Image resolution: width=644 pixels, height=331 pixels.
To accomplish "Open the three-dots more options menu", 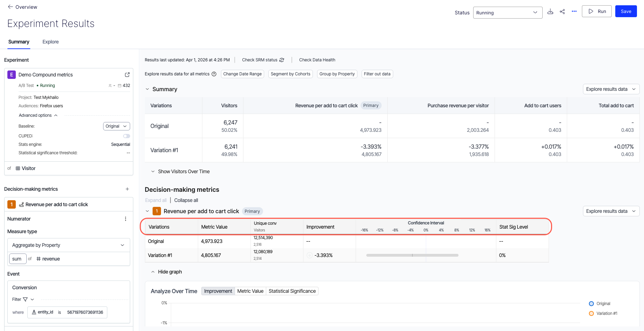I will click(x=574, y=12).
